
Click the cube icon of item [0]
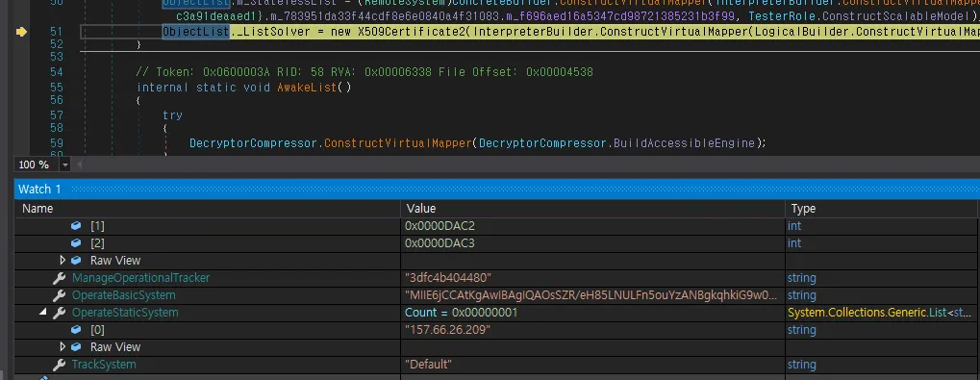[76, 329]
